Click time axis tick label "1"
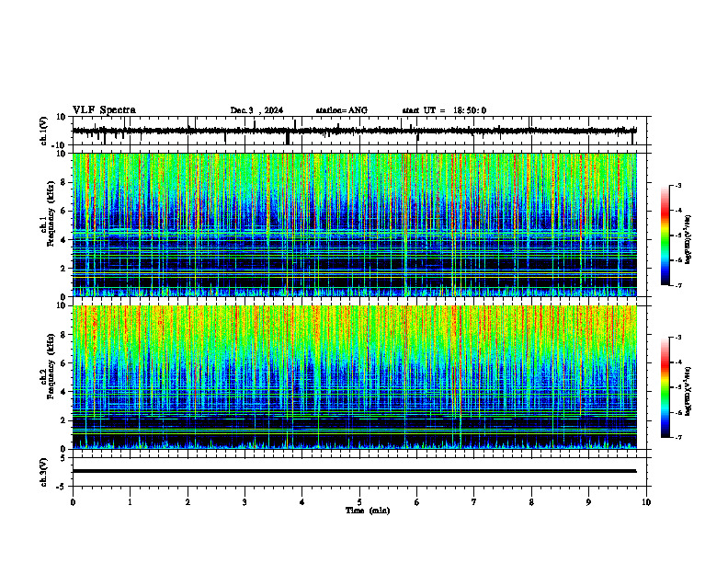The width and height of the screenshot is (728, 563). [130, 502]
